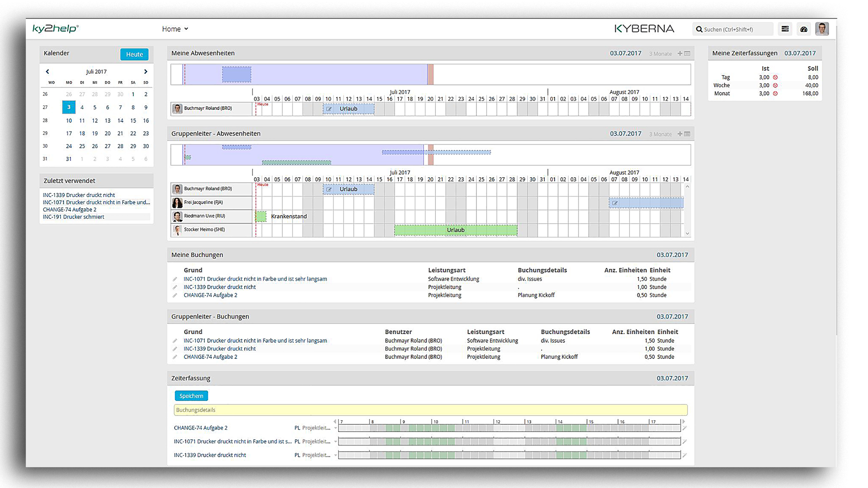Click the magnifier icon in the search field
868x488 pixels.
[699, 29]
